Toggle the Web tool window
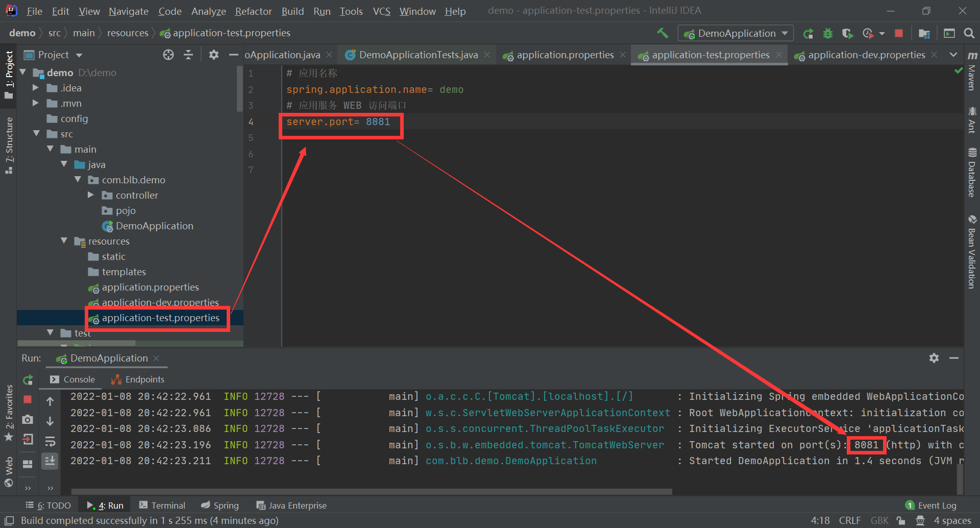The image size is (980, 528). (9, 472)
